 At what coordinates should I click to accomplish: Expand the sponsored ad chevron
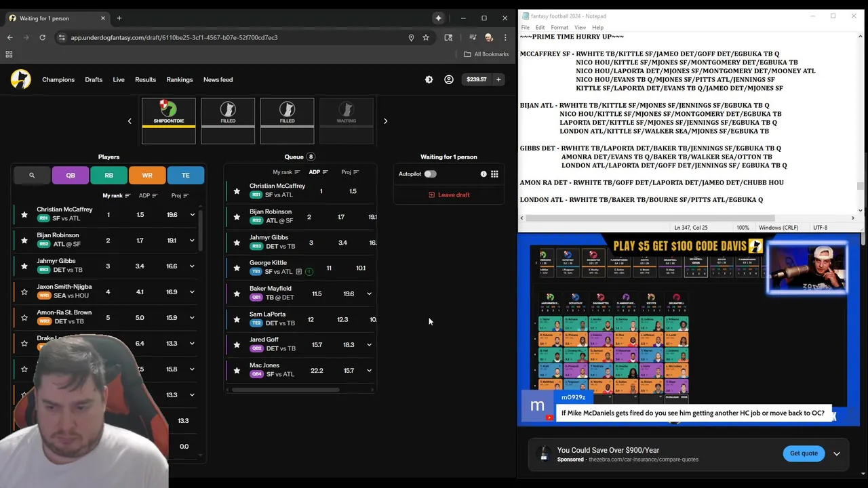pos(837,453)
